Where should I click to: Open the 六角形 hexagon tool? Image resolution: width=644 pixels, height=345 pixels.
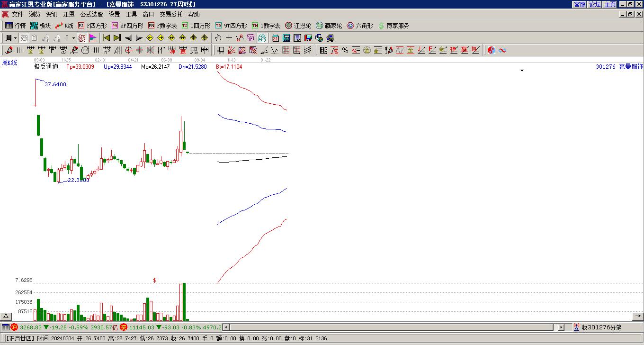coord(360,26)
